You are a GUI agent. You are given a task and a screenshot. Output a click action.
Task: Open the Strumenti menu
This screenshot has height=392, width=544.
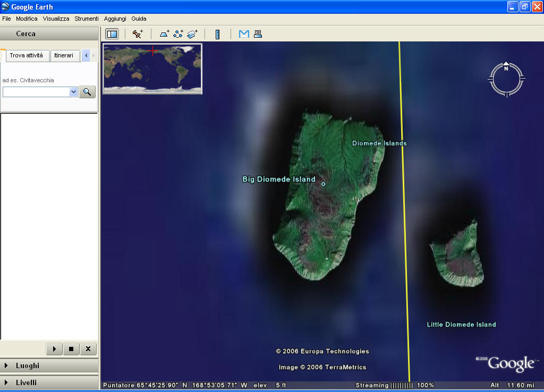86,19
